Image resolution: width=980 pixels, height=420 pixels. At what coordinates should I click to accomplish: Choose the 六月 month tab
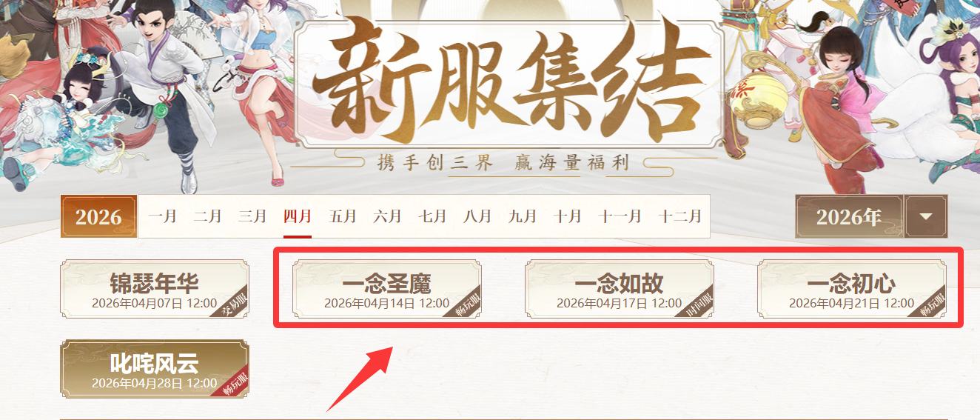click(387, 216)
